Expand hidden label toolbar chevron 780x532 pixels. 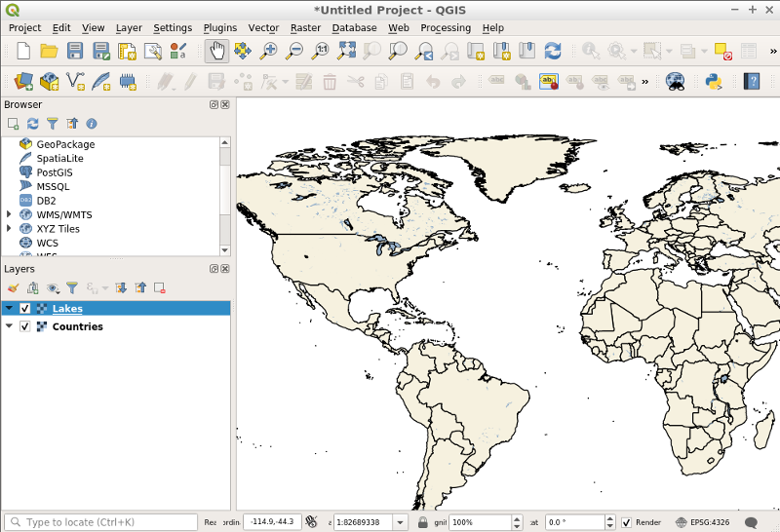(x=645, y=81)
